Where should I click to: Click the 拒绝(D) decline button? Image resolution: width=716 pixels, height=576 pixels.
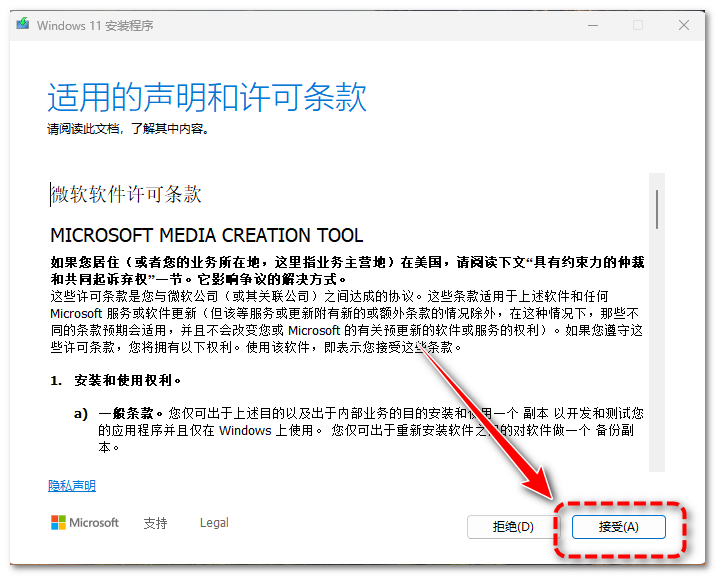513,527
